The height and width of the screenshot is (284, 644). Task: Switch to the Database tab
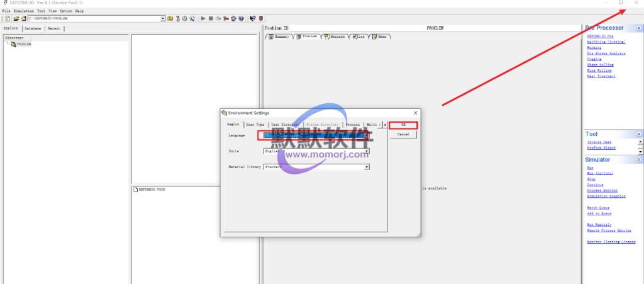click(x=33, y=28)
